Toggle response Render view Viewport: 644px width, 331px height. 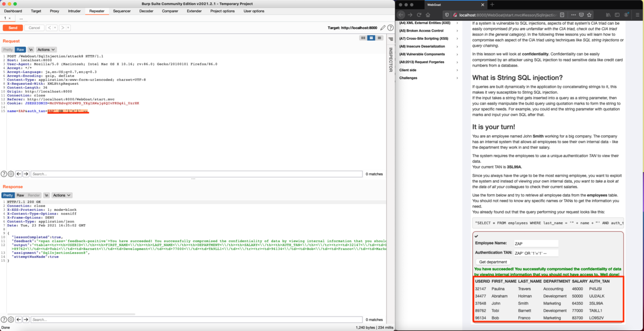[33, 195]
